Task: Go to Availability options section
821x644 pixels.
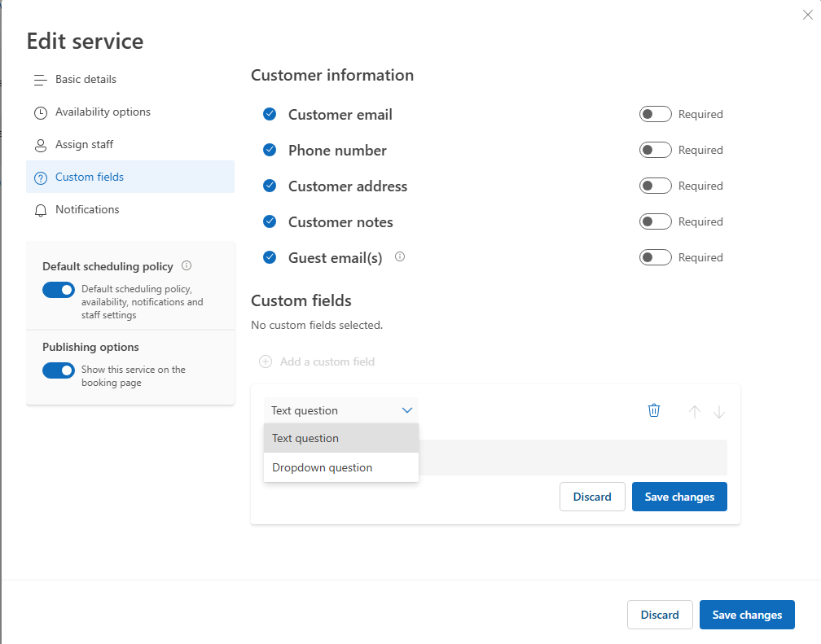Action: point(130,112)
